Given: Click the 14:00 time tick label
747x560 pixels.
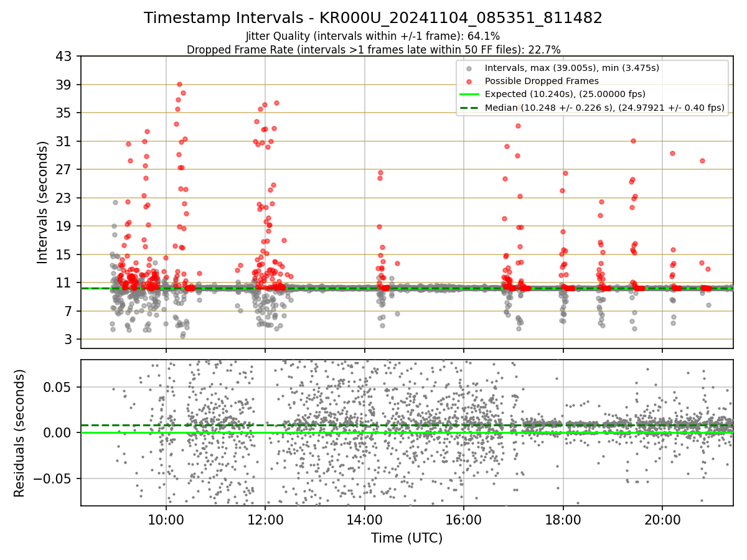Looking at the screenshot, I should click(x=365, y=520).
